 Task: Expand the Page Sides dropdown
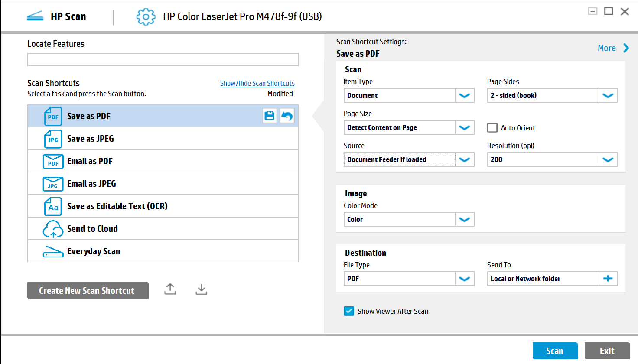coord(608,95)
